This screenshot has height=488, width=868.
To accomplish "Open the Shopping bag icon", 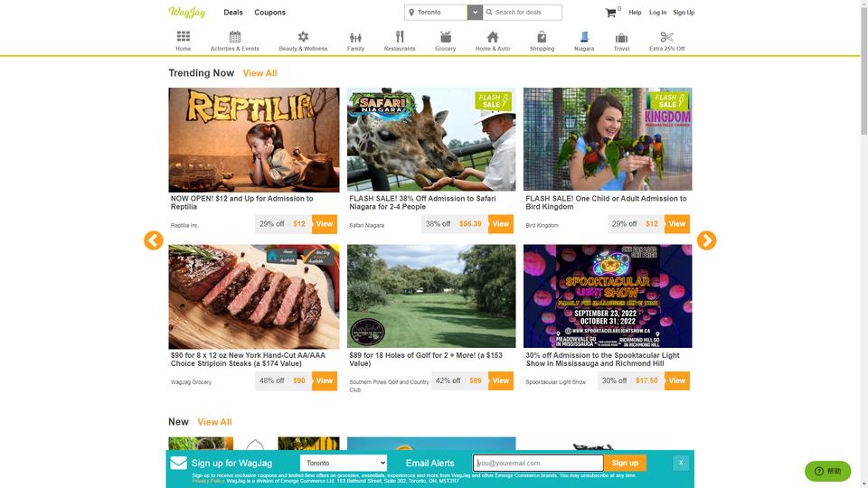I will [542, 36].
